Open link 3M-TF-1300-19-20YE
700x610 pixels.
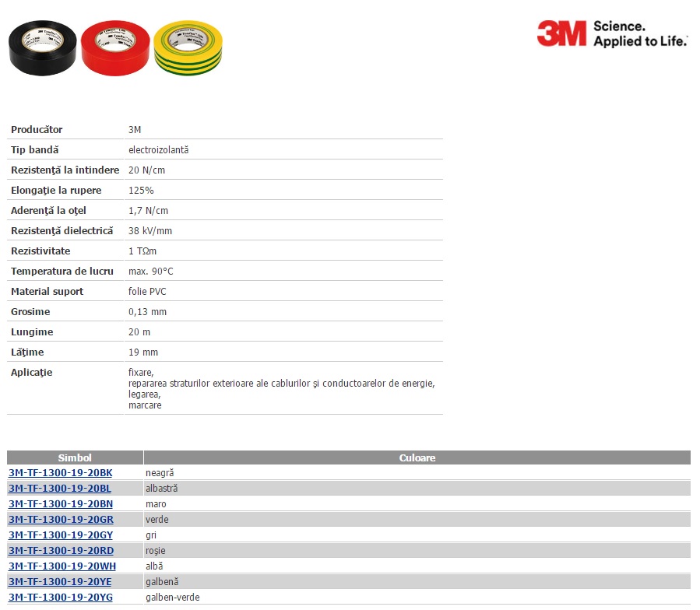click(x=60, y=582)
